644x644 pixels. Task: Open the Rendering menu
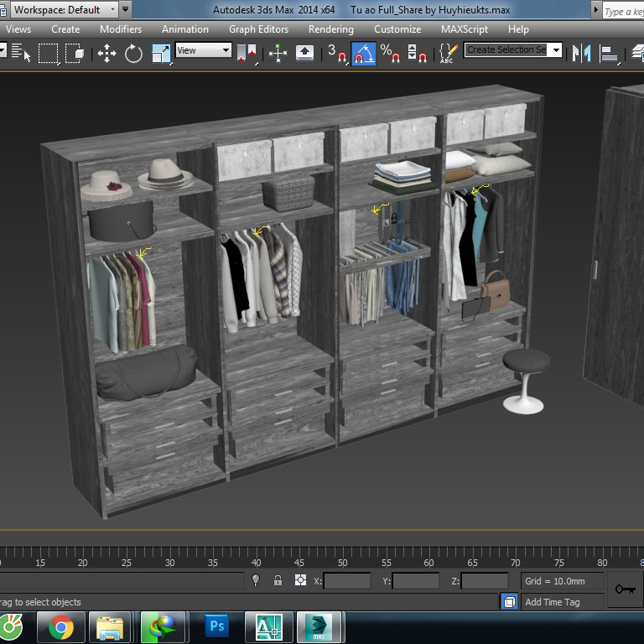[330, 29]
